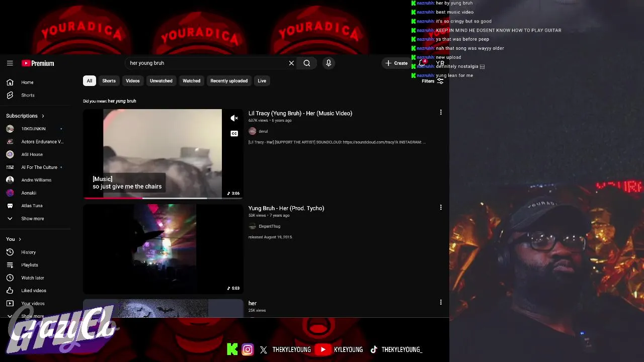Select the Shorts filter chip
Image resolution: width=644 pixels, height=362 pixels.
109,81
